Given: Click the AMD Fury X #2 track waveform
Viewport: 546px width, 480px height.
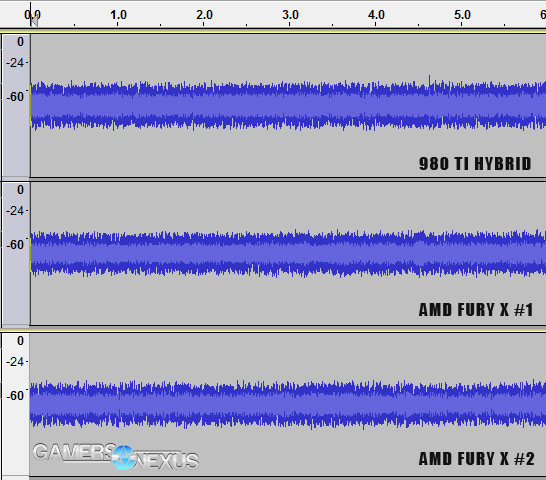Looking at the screenshot, I should click(288, 404).
